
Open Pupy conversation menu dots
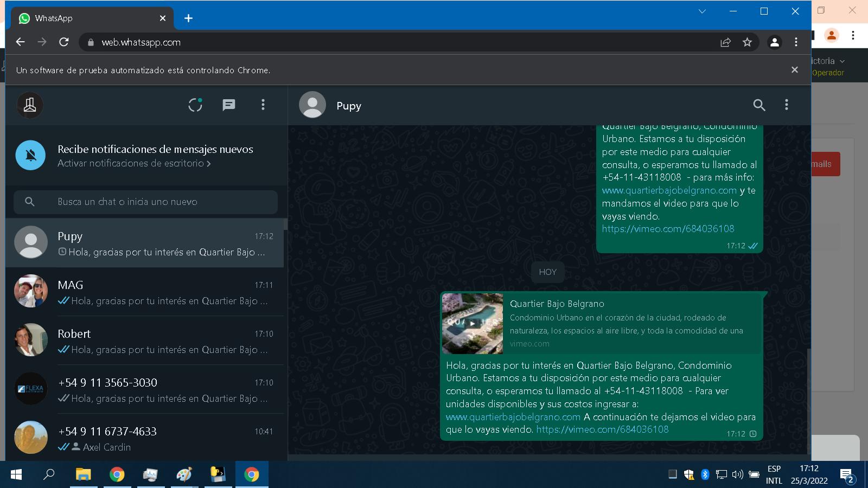coord(787,105)
